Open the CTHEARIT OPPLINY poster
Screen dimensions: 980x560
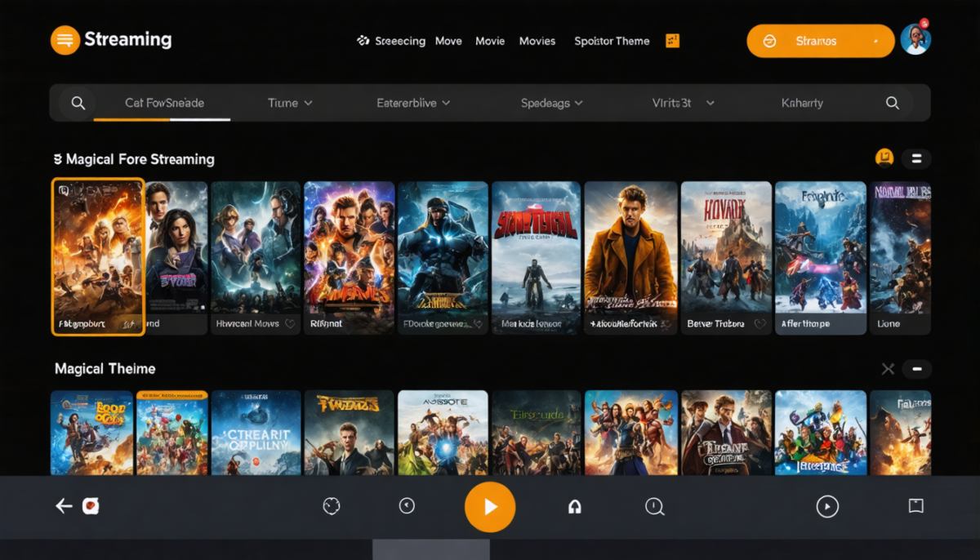[x=256, y=433]
